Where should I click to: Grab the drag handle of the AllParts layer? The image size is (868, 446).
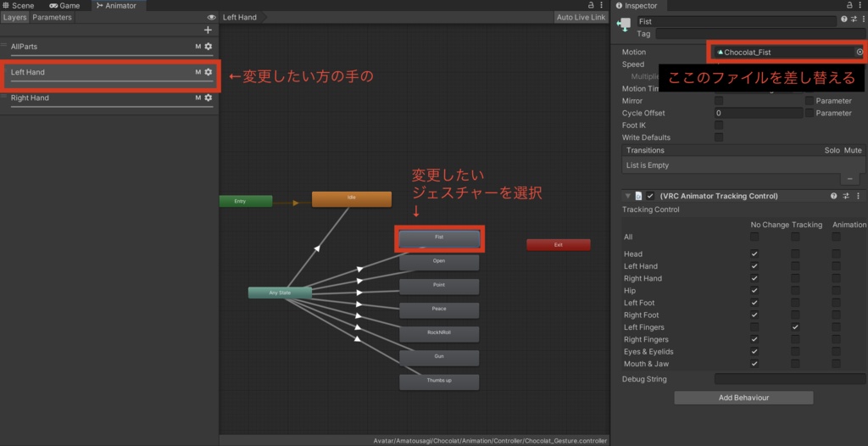tap(4, 44)
